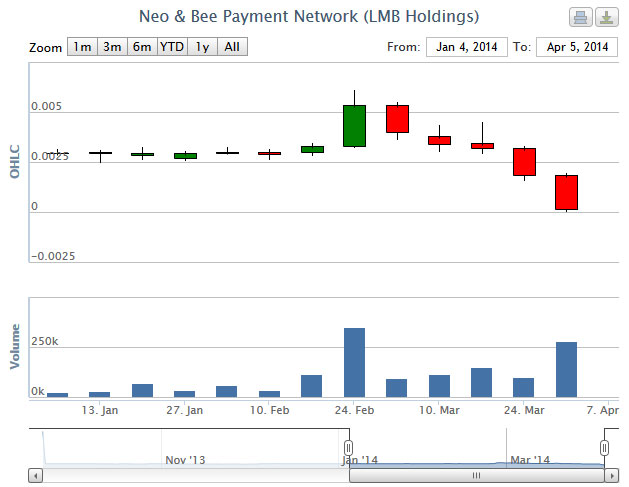
Task: Click the last red candlestick near April
Action: [566, 192]
